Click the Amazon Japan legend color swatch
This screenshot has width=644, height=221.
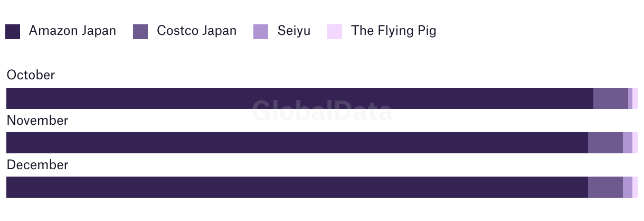(13, 32)
